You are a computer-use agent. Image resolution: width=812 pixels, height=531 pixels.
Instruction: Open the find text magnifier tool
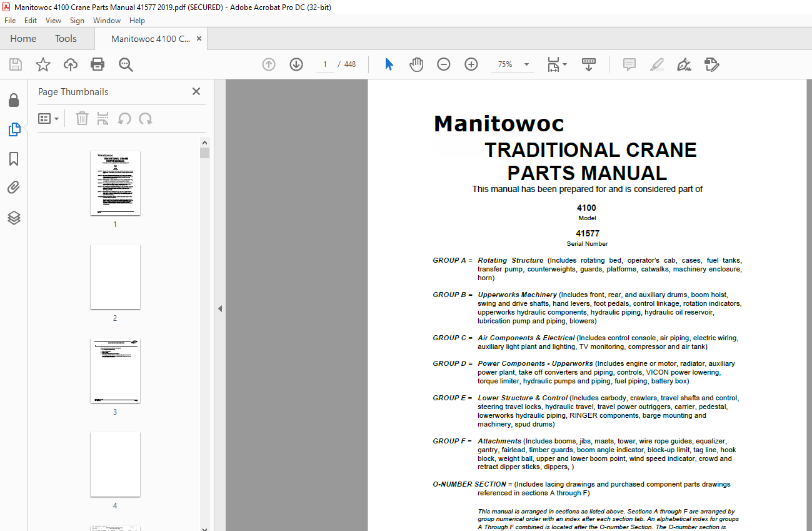pos(126,64)
